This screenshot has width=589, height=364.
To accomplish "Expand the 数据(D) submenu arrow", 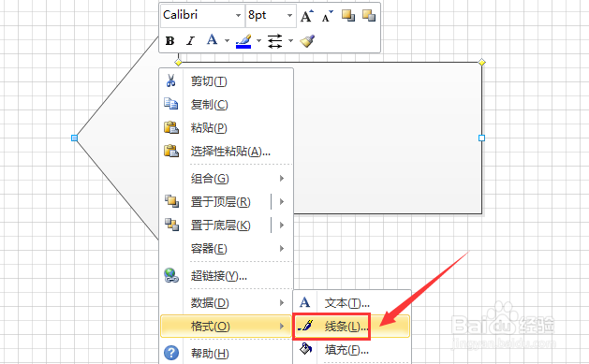I will [x=282, y=302].
